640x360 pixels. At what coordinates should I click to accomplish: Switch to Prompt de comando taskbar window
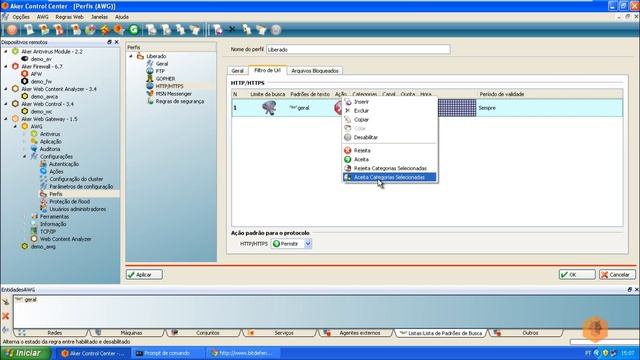169,353
